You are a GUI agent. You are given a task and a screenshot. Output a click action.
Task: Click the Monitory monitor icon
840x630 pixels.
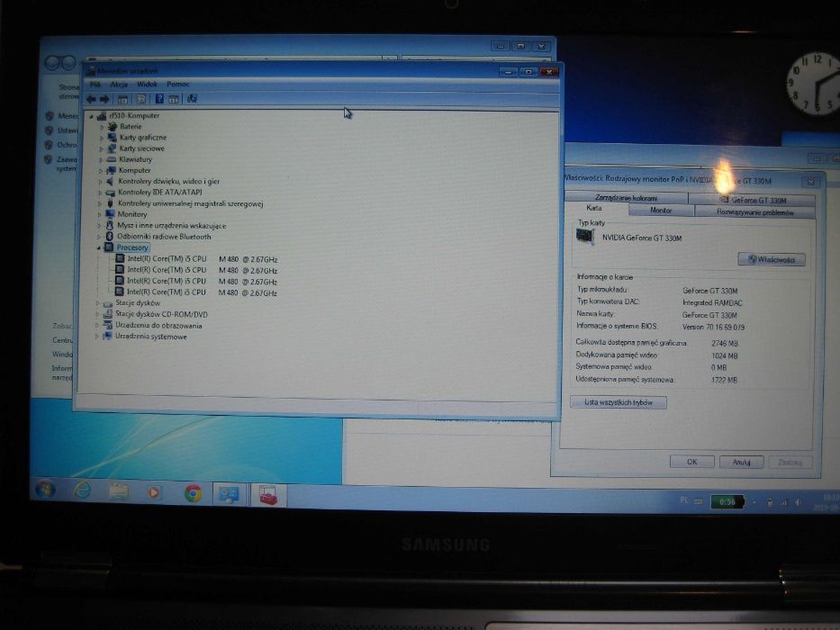(110, 214)
